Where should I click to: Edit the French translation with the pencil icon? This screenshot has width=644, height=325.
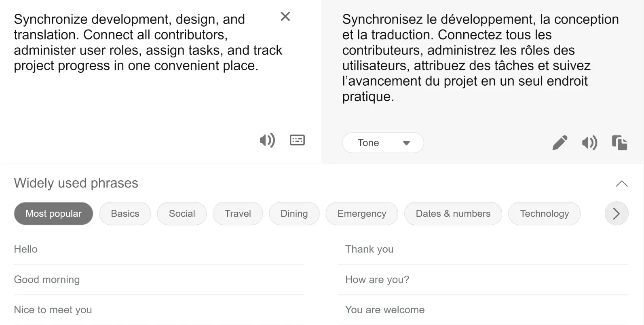(560, 143)
